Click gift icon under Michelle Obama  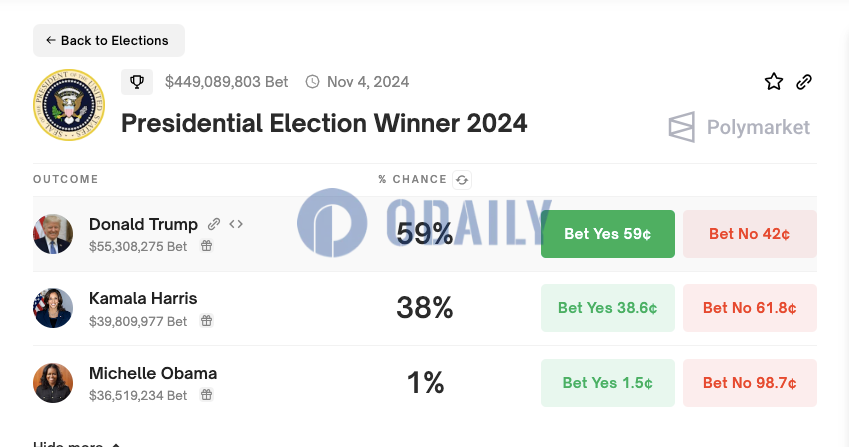206,395
